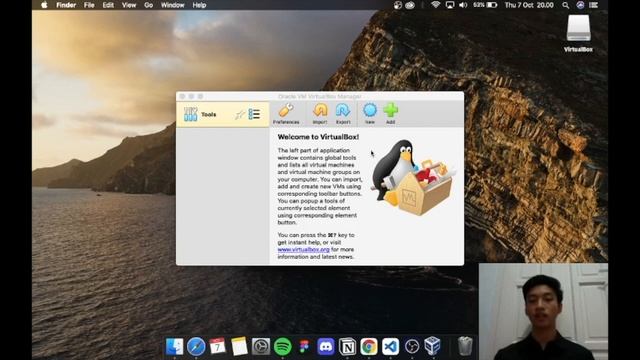Click the volume speaker icon

click(463, 5)
